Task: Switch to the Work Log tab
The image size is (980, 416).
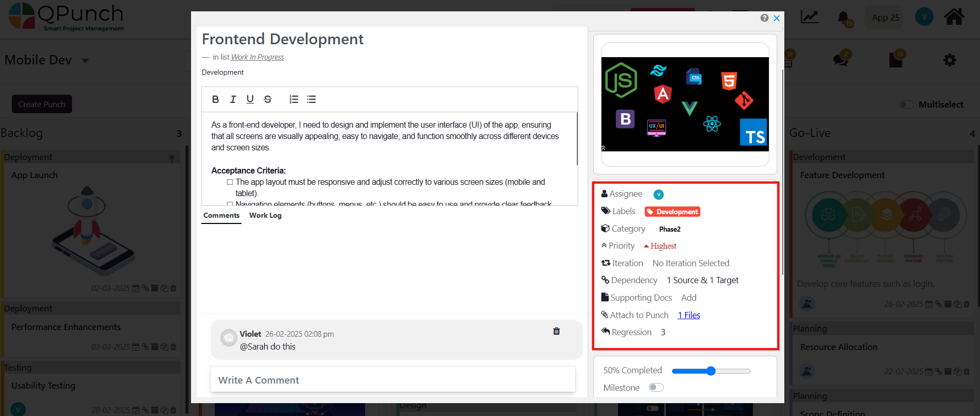Action: click(265, 216)
